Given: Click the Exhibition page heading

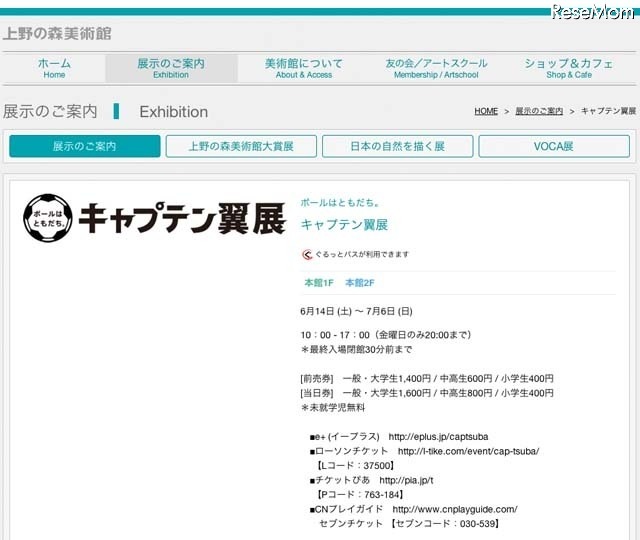Looking at the screenshot, I should click(x=174, y=112).
